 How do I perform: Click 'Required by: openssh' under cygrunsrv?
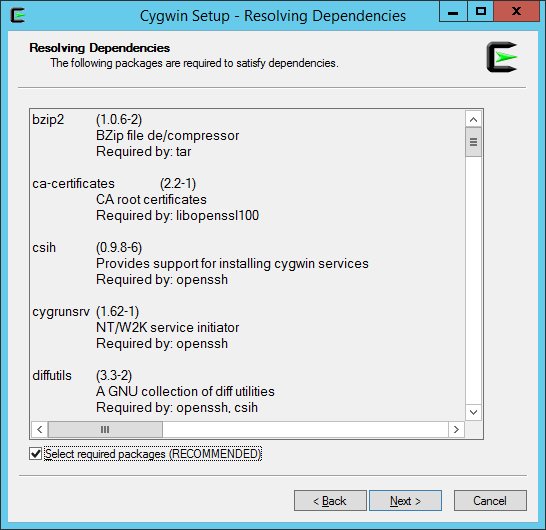tap(162, 344)
